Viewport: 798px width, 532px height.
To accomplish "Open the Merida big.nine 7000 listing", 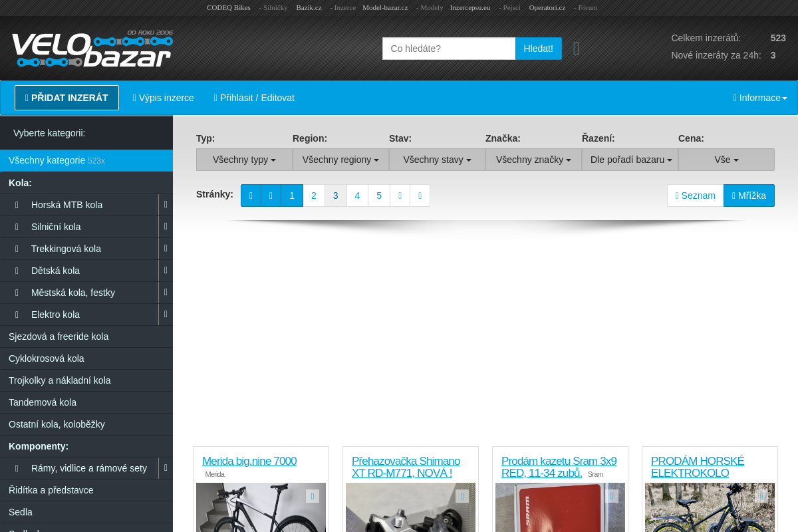I will (249, 461).
